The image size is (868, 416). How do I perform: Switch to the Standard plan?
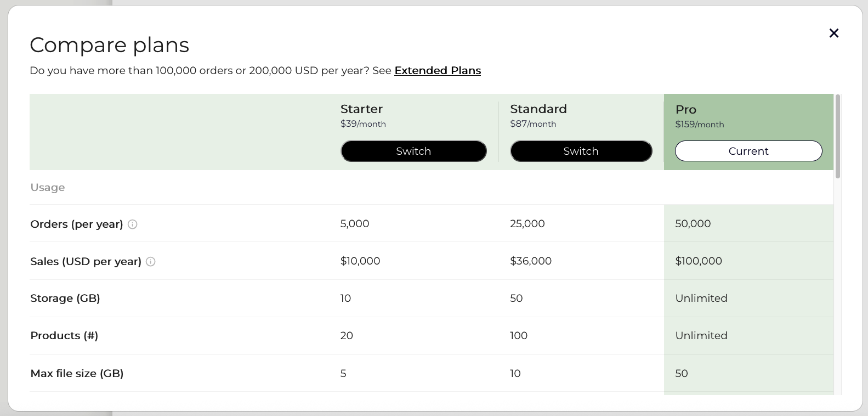(581, 151)
